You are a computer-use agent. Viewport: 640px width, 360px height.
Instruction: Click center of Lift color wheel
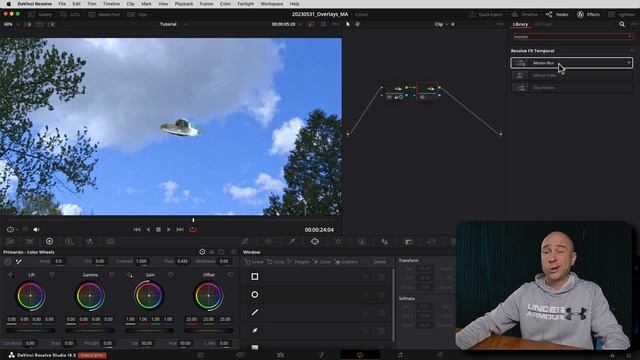[x=30, y=296]
